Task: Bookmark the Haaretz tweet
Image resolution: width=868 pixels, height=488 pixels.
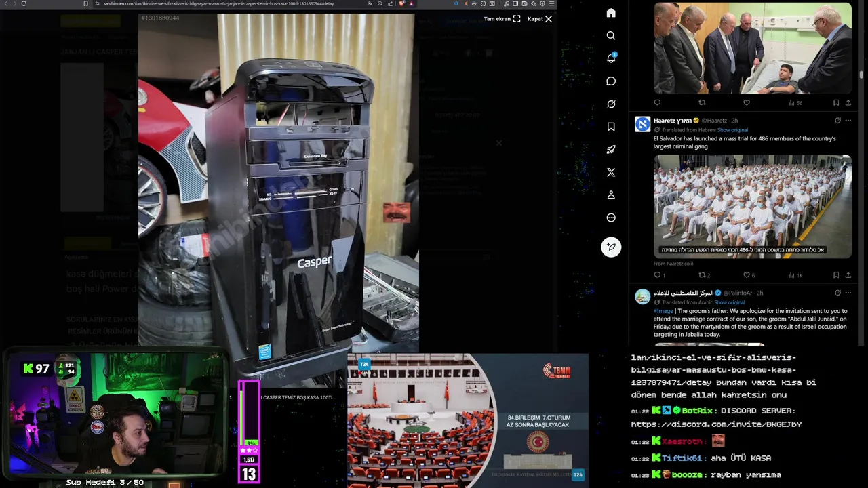Action: click(836, 275)
